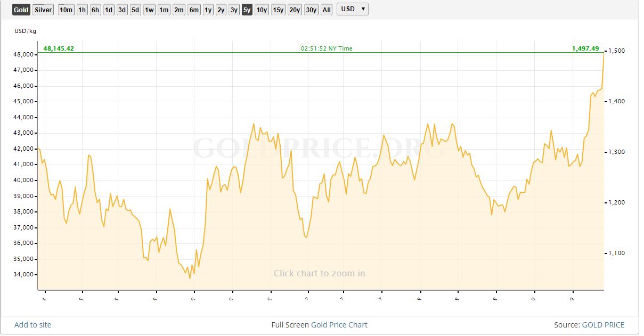Image resolution: width=644 pixels, height=336 pixels.
Task: Open the USD currency dropdown
Action: click(x=352, y=9)
